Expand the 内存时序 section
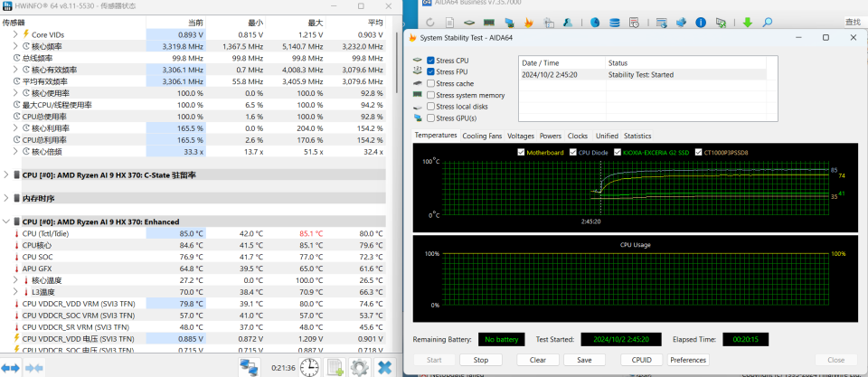868x377 pixels. pyautogui.click(x=5, y=198)
